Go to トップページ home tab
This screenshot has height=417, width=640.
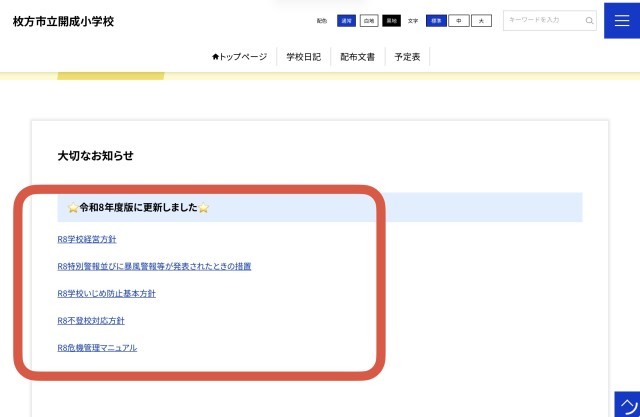pos(239,57)
